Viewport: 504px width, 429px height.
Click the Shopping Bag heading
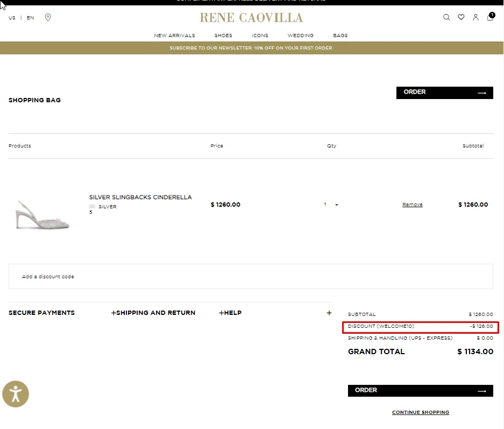coord(35,100)
